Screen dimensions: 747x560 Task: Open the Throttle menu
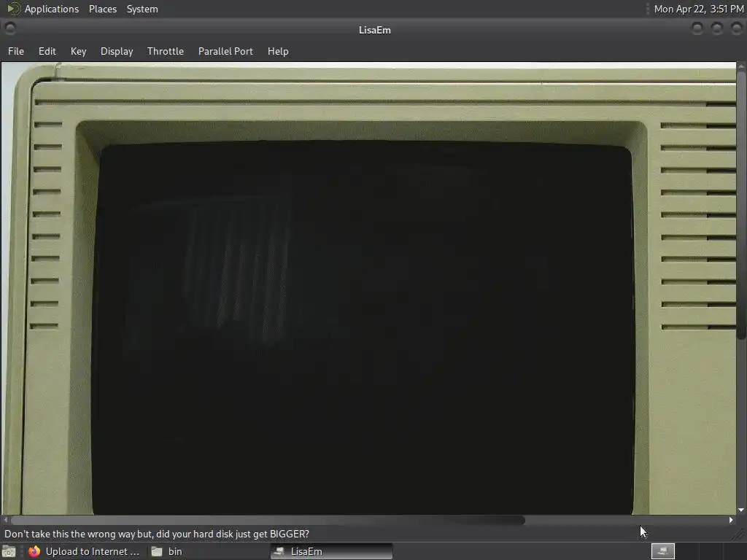click(166, 51)
